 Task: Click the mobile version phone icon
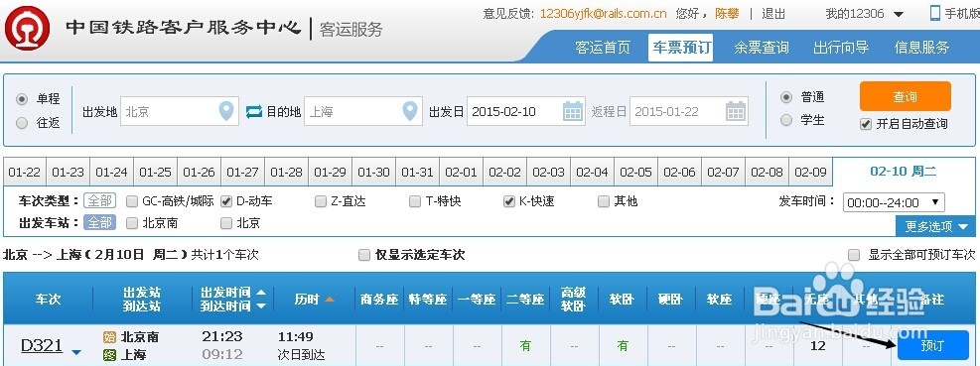click(935, 13)
